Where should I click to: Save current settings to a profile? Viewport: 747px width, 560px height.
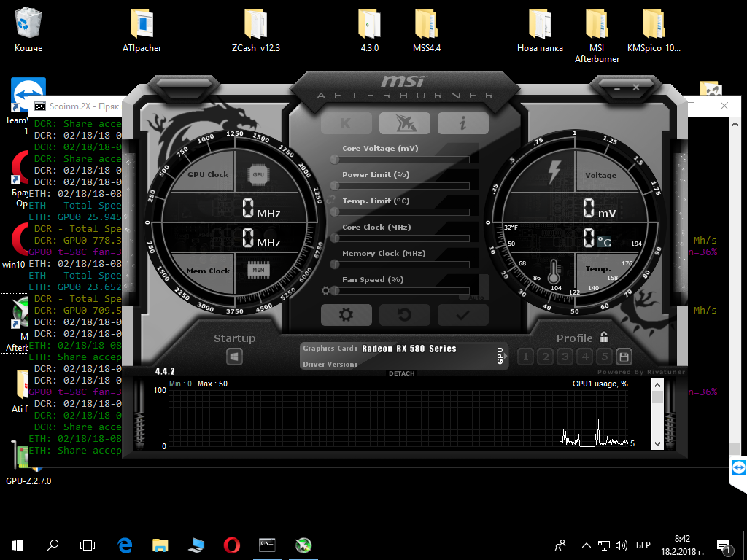pyautogui.click(x=624, y=357)
